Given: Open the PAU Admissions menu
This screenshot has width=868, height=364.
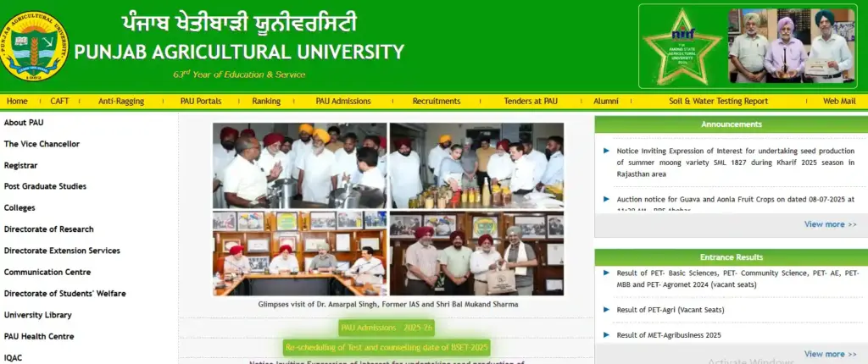Looking at the screenshot, I should pyautogui.click(x=342, y=101).
